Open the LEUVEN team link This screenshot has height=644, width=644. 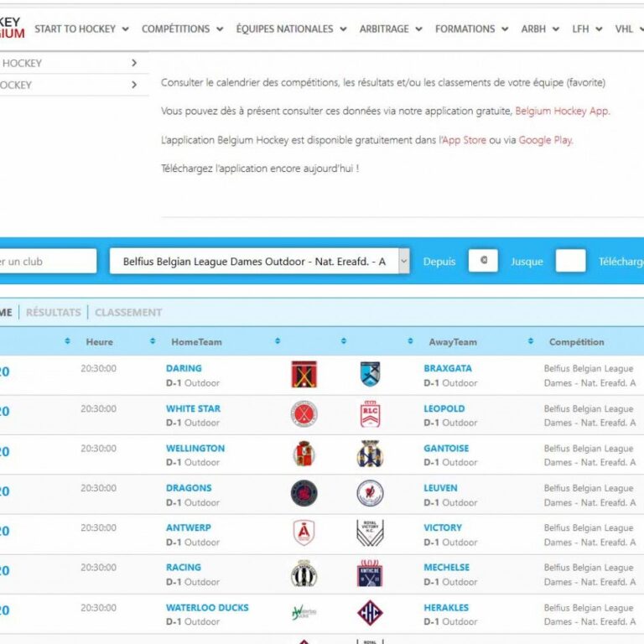(x=440, y=487)
